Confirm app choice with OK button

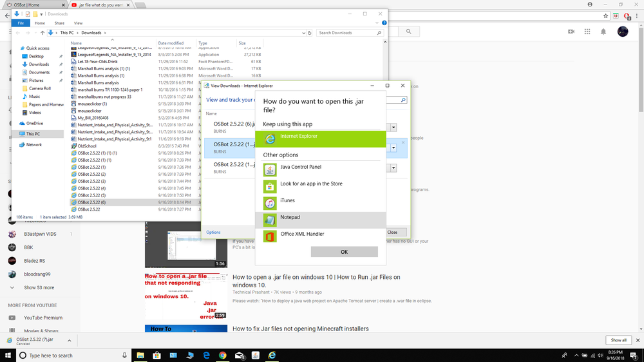344,252
